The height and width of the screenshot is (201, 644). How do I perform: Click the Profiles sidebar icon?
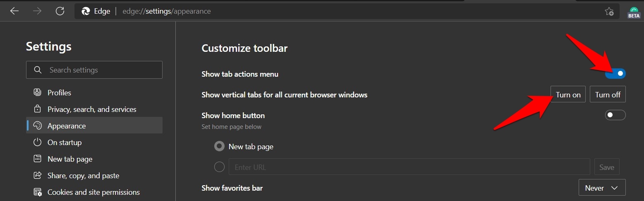(x=38, y=92)
